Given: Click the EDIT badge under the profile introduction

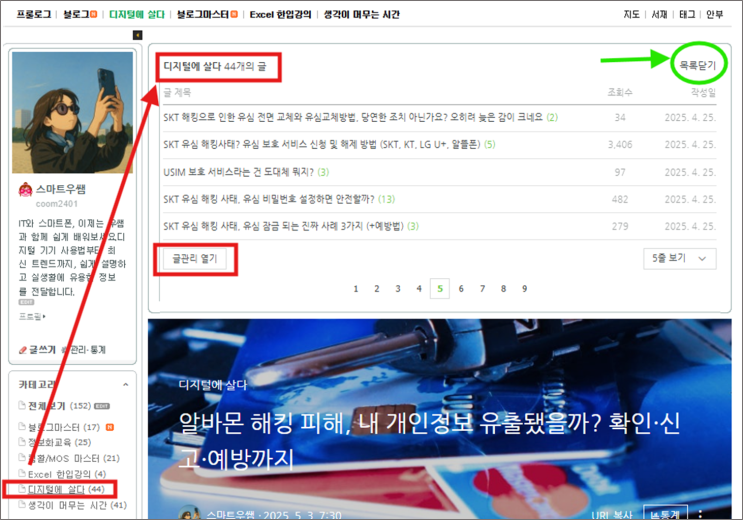Looking at the screenshot, I should click(27, 302).
